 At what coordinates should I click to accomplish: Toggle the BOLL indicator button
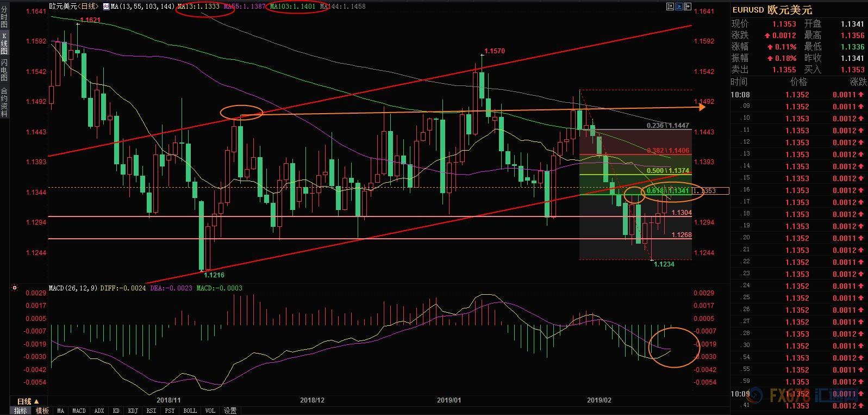click(x=190, y=411)
